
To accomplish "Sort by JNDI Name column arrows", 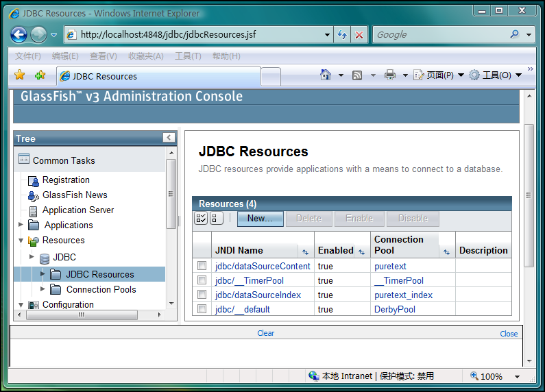I will pyautogui.click(x=305, y=252).
